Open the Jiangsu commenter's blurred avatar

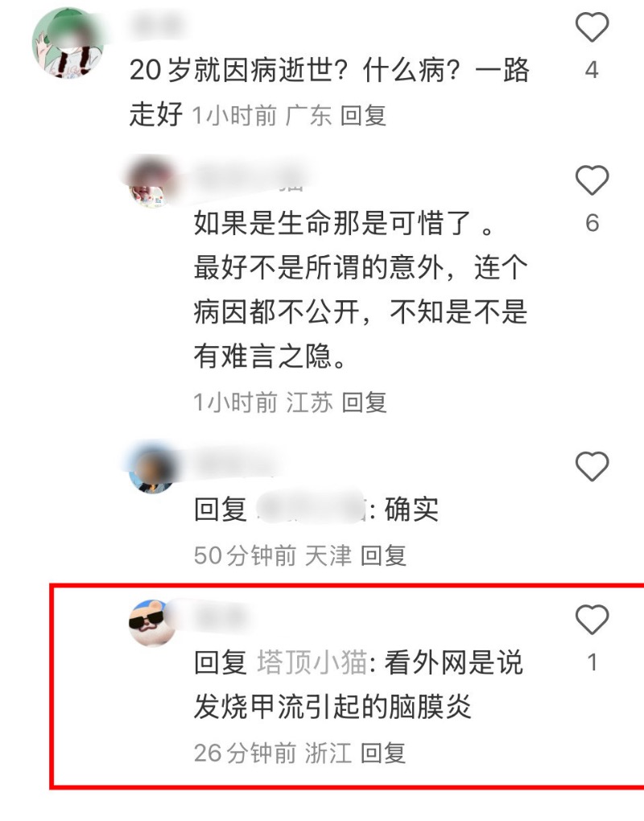pos(152,181)
